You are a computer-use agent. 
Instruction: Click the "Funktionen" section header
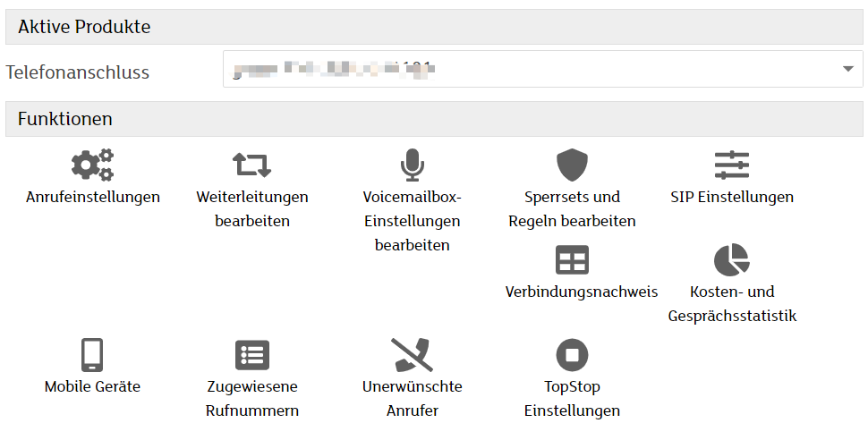click(64, 119)
